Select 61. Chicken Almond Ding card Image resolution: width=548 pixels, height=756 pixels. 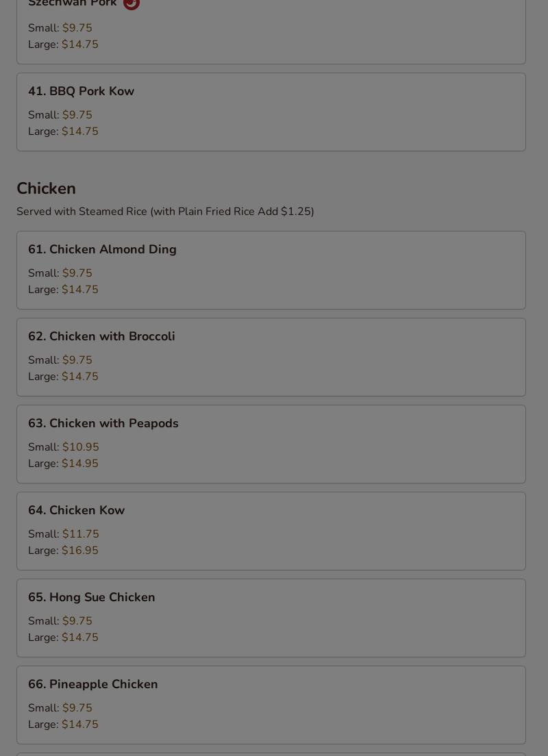271,270
